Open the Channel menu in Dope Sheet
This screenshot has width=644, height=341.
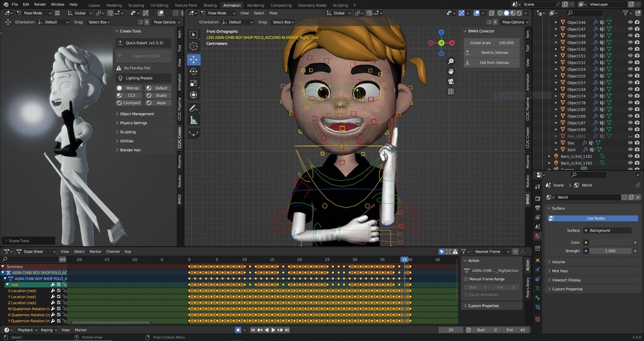(113, 251)
